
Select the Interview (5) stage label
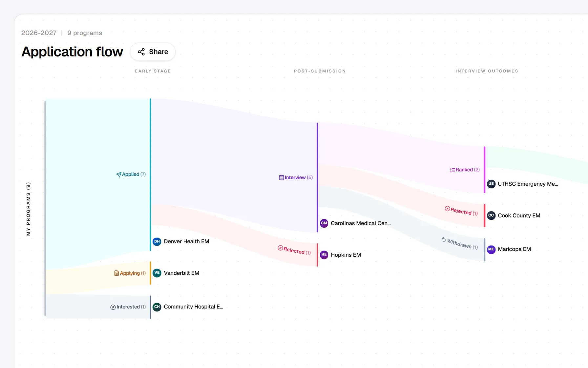[299, 177]
